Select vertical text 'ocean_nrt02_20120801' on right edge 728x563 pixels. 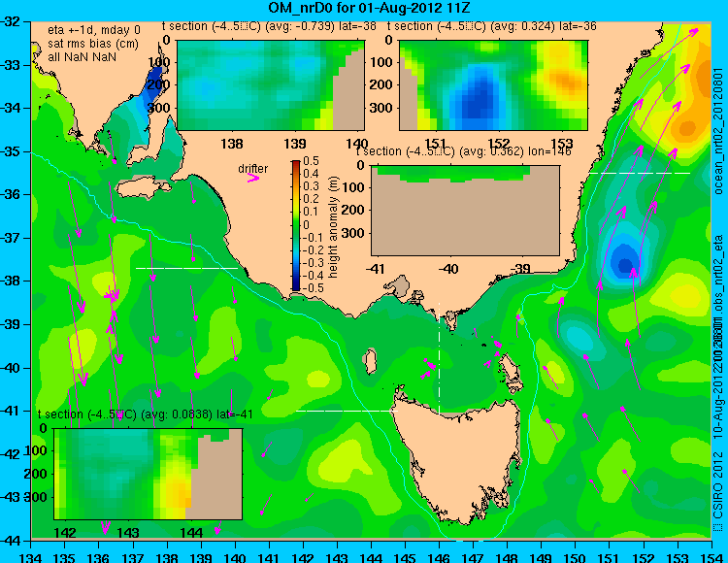718,131
